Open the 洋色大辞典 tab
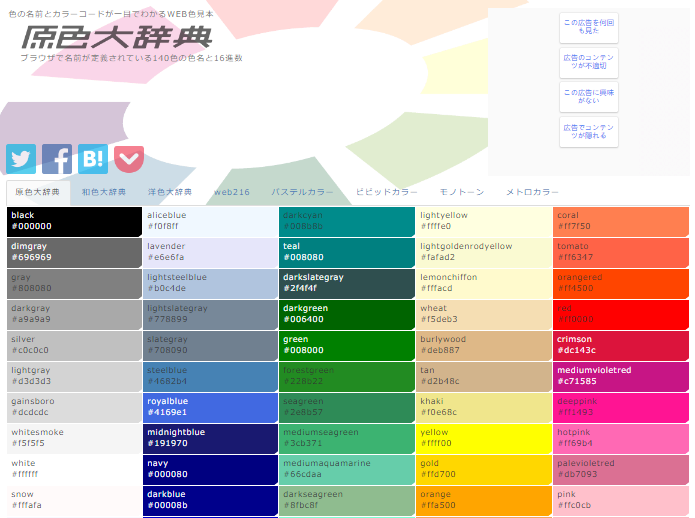The height and width of the screenshot is (518, 695). (x=170, y=192)
